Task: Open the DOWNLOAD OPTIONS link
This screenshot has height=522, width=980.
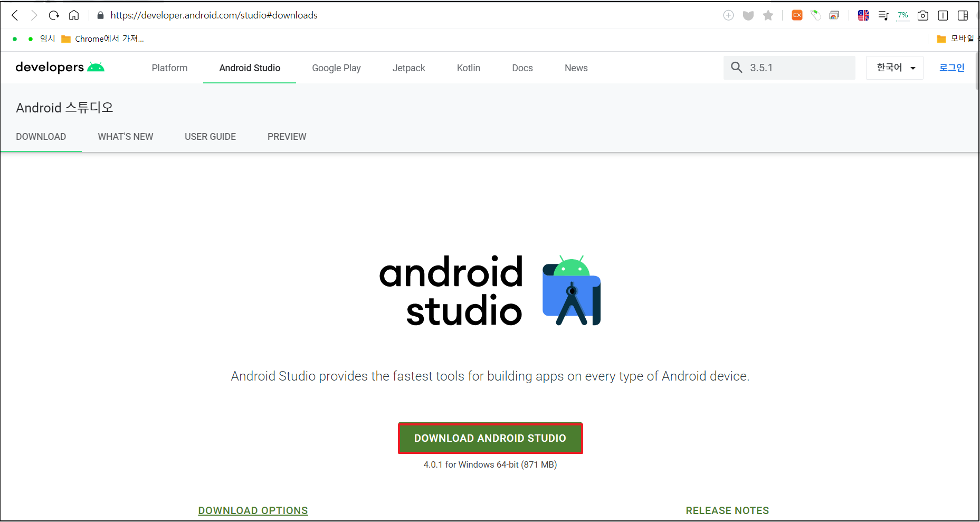Action: pos(253,510)
